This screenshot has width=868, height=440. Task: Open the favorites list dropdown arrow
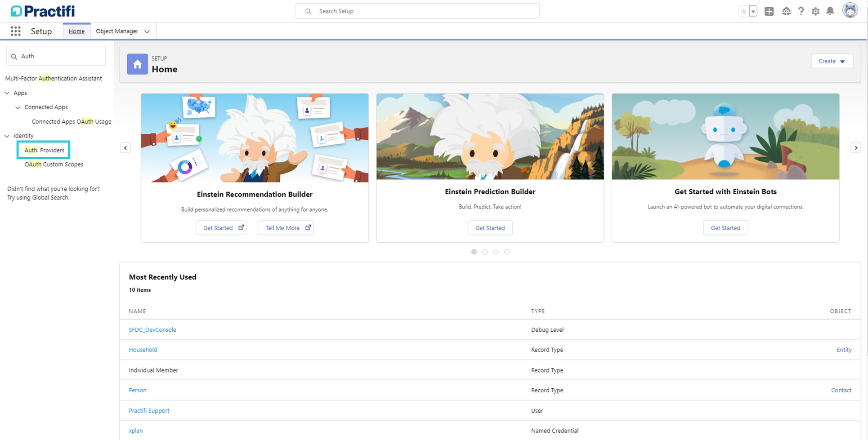point(753,12)
